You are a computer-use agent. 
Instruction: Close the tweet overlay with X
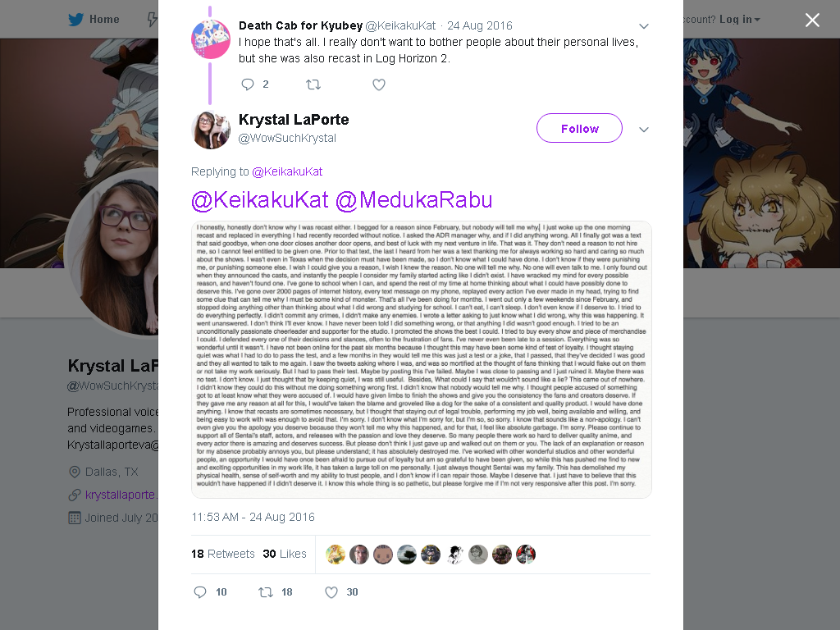click(812, 20)
